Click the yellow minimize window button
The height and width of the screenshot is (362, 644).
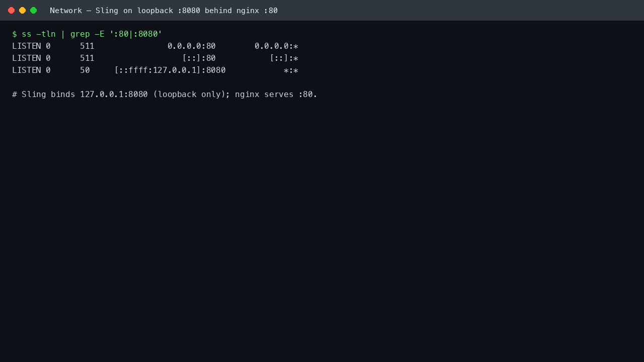click(x=22, y=10)
